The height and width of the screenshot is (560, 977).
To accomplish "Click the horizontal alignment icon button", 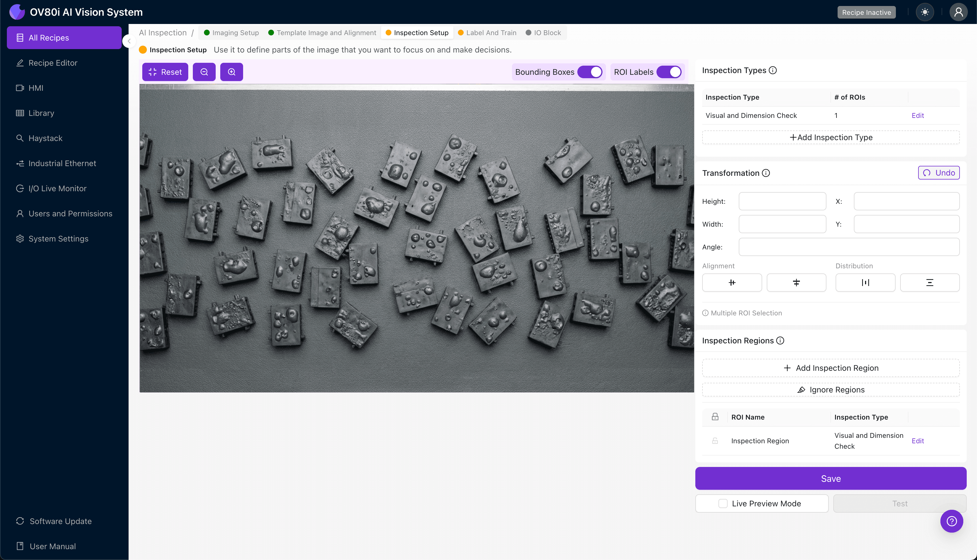I will pos(731,283).
